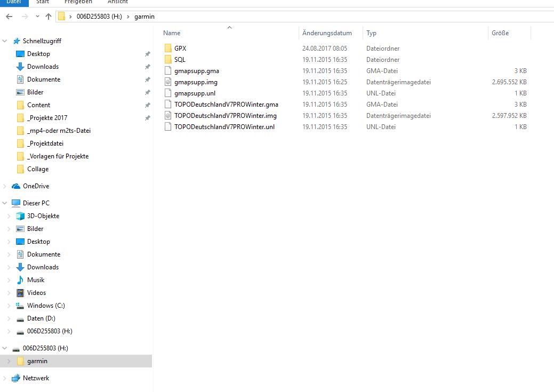Select the gmapsupp.img disk image file

[x=196, y=82]
